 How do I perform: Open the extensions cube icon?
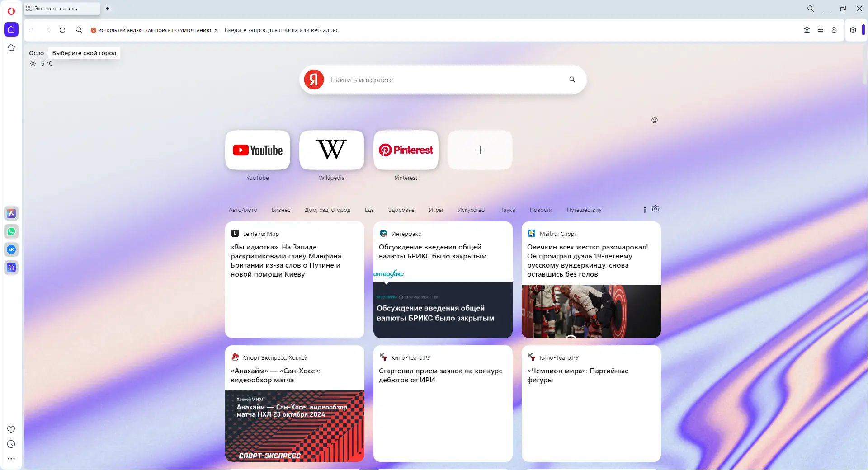click(853, 30)
